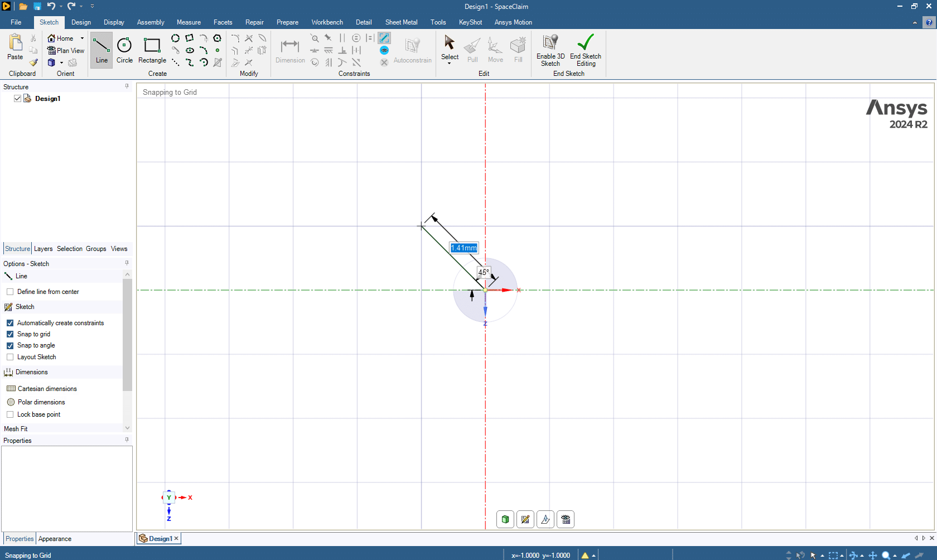This screenshot has width=937, height=560.
Task: Select the Line sketch tool
Action: tap(101, 50)
